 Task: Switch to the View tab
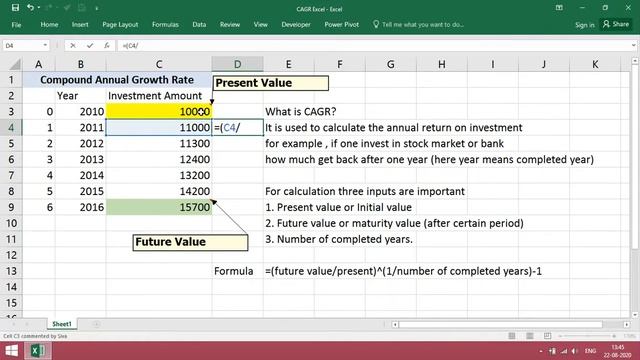pyautogui.click(x=260, y=24)
